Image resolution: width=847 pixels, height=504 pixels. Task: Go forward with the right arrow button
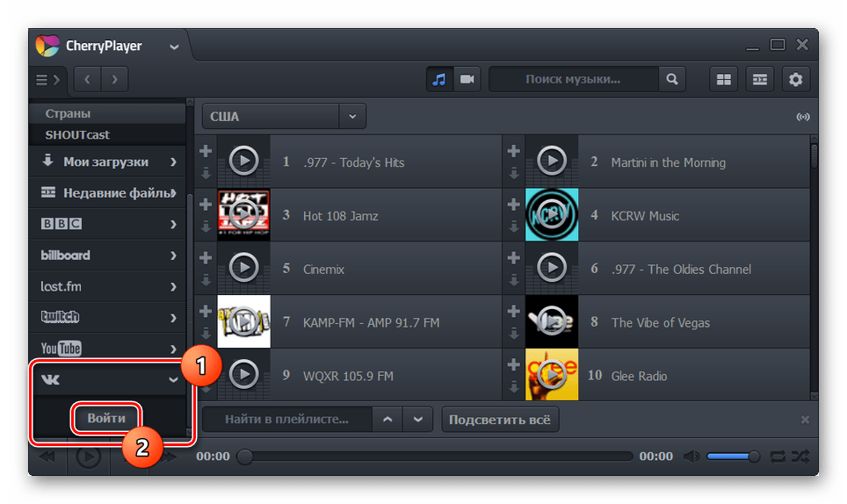click(x=114, y=80)
